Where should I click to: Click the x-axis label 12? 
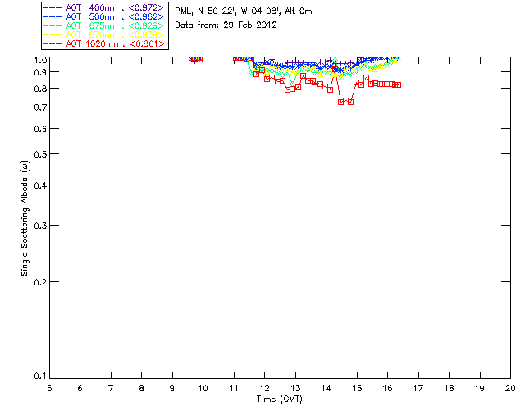tap(264, 388)
